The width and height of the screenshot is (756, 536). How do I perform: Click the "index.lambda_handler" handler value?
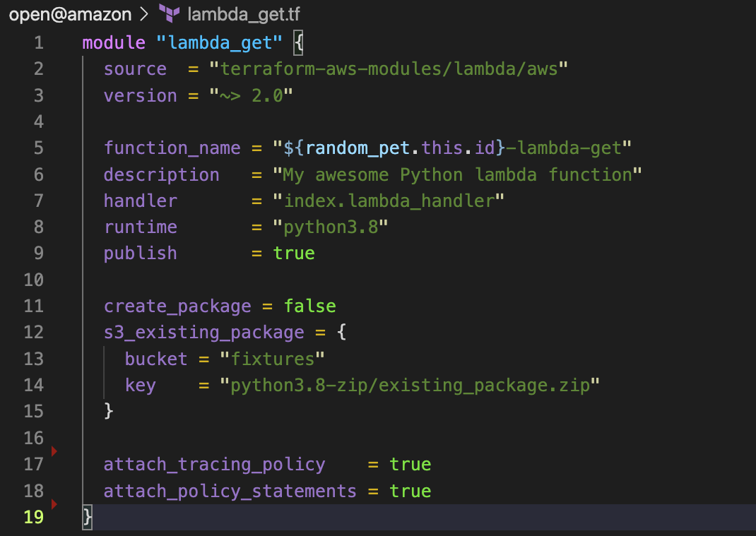tap(389, 201)
